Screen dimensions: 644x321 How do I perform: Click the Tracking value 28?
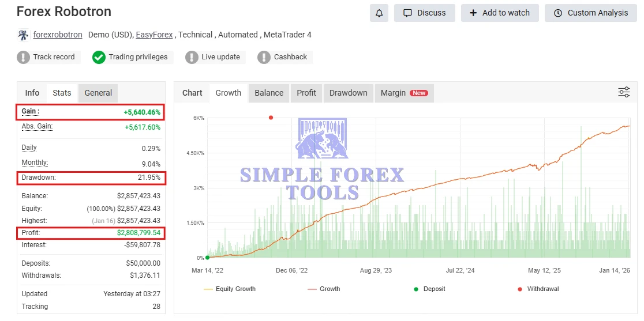pos(156,307)
